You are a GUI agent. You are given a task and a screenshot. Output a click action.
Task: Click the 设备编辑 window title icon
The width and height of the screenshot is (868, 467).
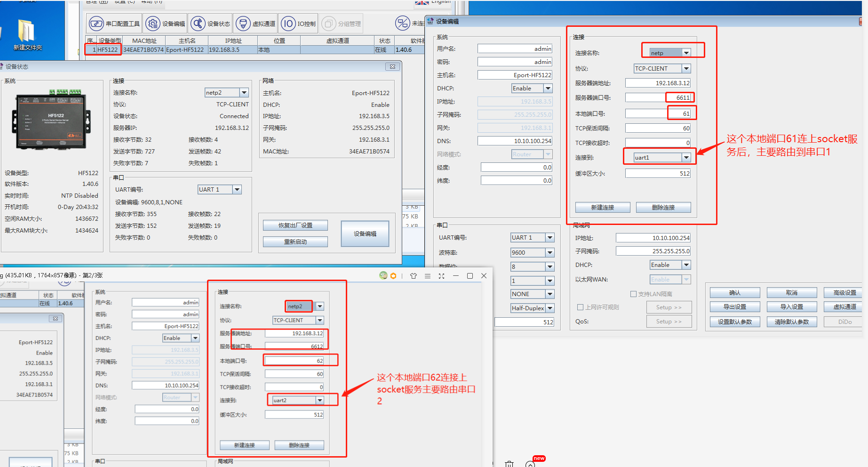(x=430, y=21)
